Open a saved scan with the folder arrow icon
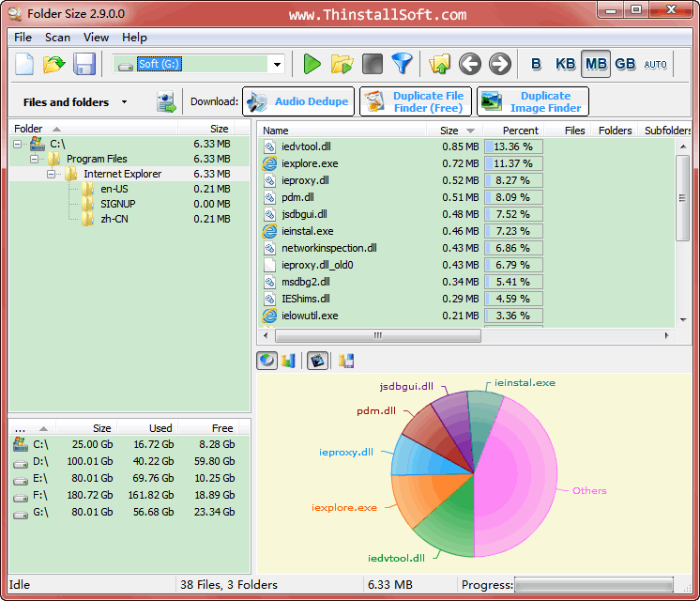Image resolution: width=700 pixels, height=601 pixels. click(54, 64)
